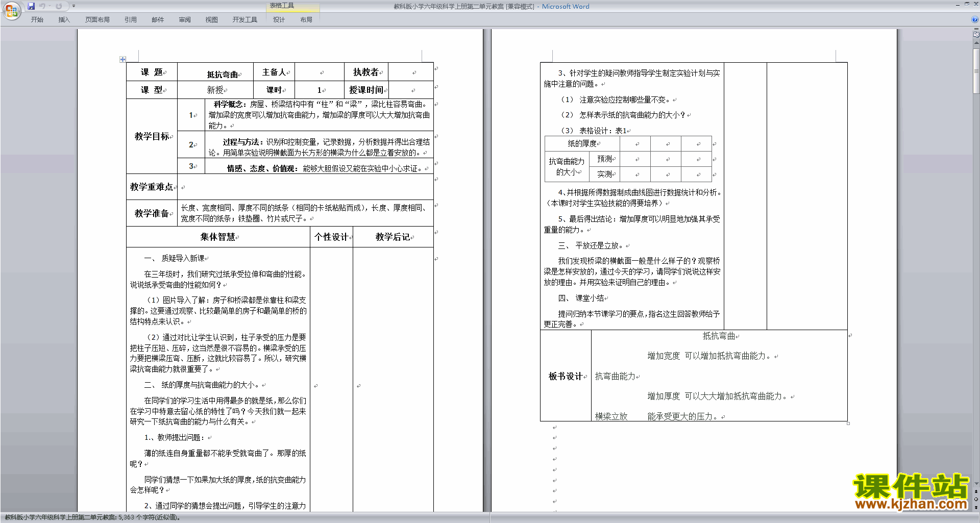
Task: Click the 实测 cell in the inner table
Action: (605, 175)
